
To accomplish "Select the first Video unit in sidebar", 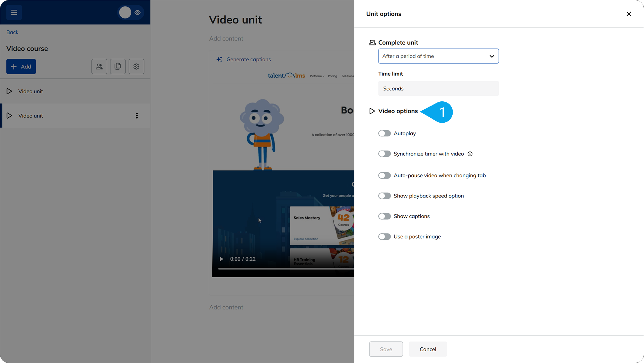I will point(31,91).
